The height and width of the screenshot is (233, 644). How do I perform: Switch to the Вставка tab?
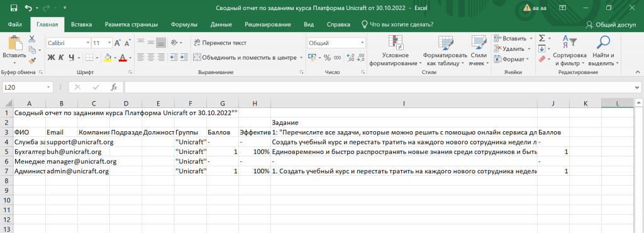click(81, 24)
